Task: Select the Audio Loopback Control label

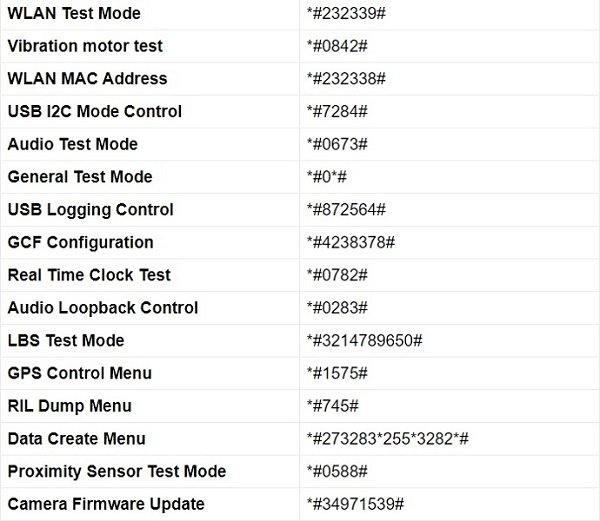Action: click(x=103, y=308)
